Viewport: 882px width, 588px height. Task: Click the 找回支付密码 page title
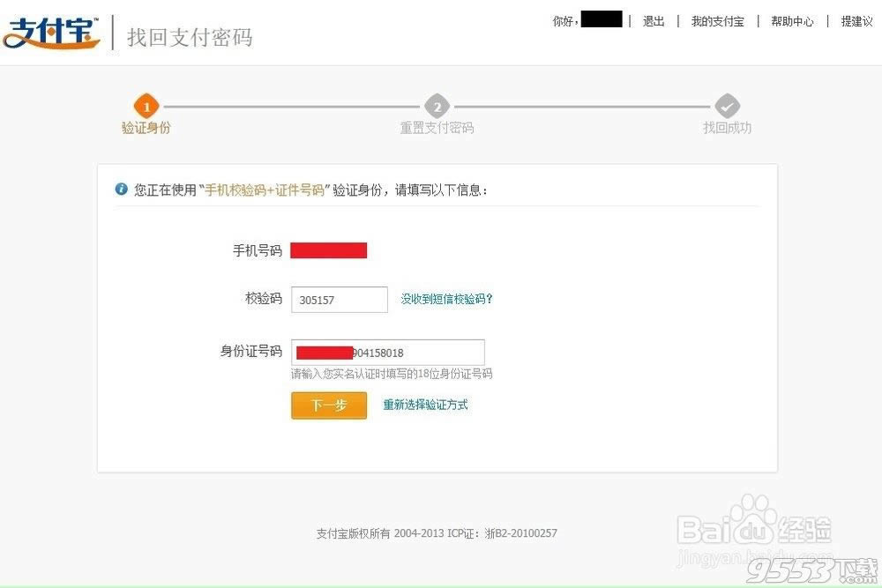(x=190, y=37)
